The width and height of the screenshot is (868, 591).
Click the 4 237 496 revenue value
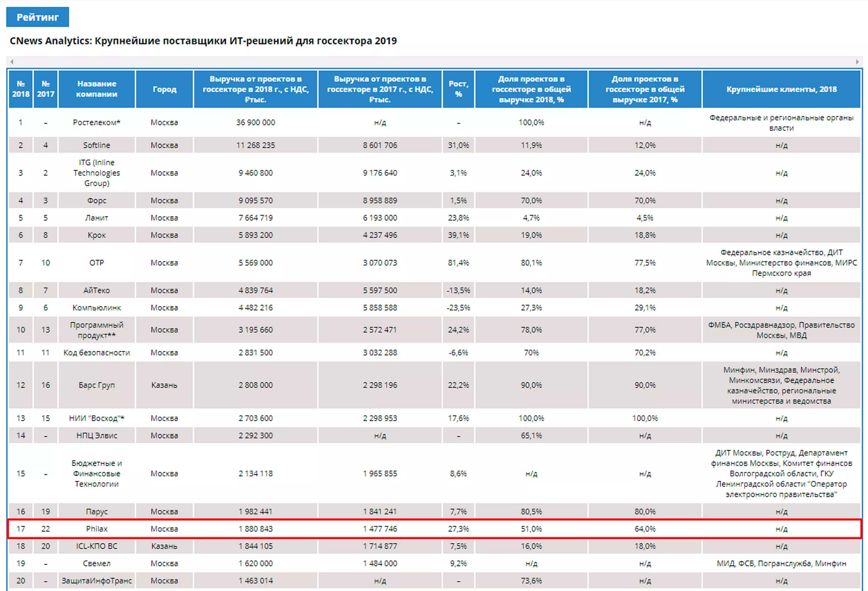pos(380,235)
